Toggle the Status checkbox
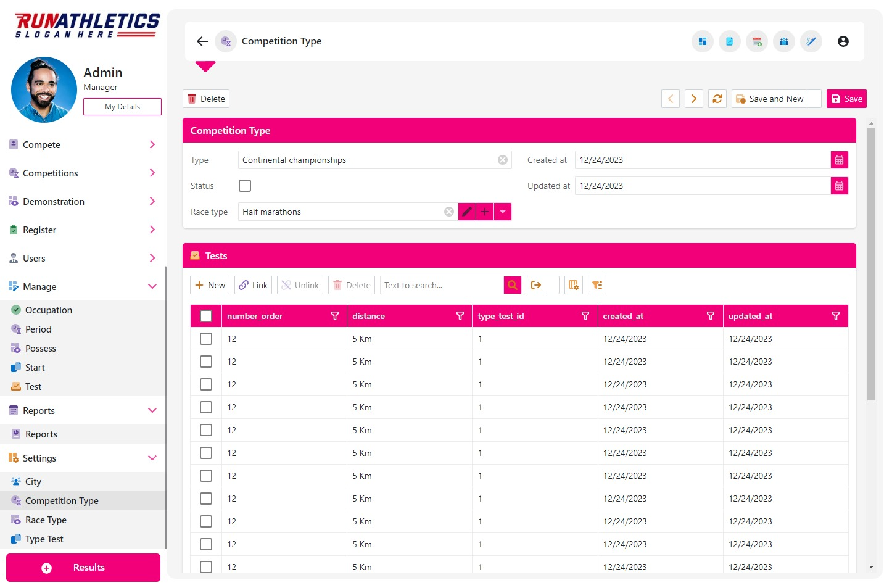 coord(245,185)
